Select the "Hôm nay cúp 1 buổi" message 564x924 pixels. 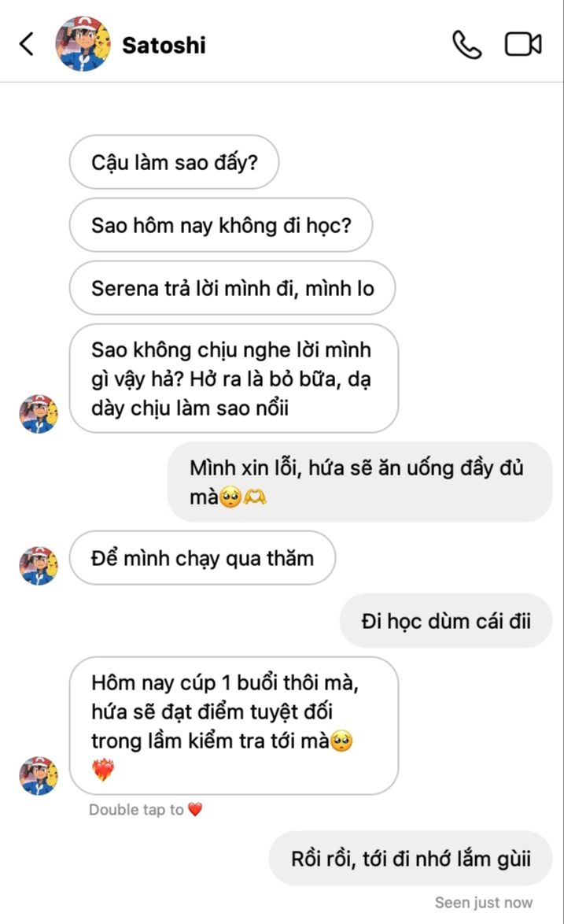(234, 726)
